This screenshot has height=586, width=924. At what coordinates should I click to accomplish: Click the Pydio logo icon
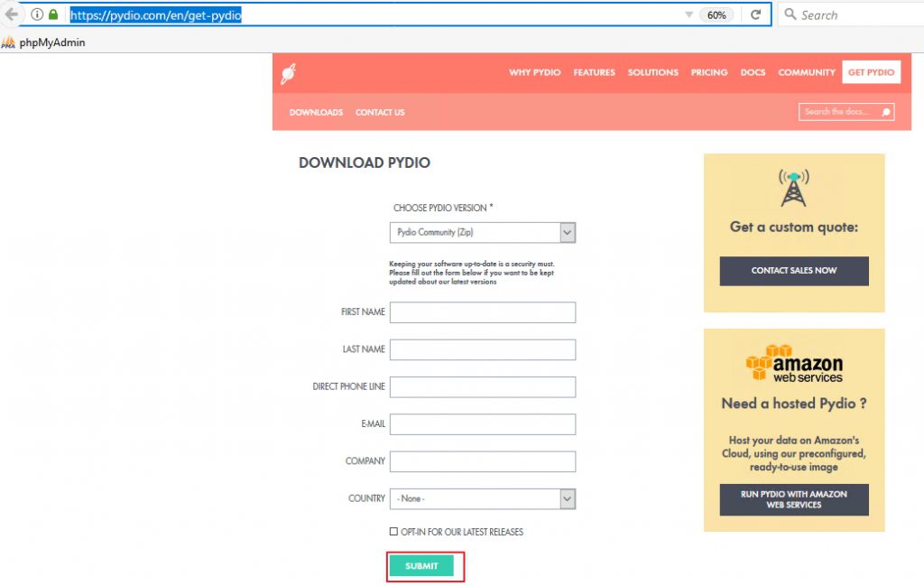coord(288,73)
